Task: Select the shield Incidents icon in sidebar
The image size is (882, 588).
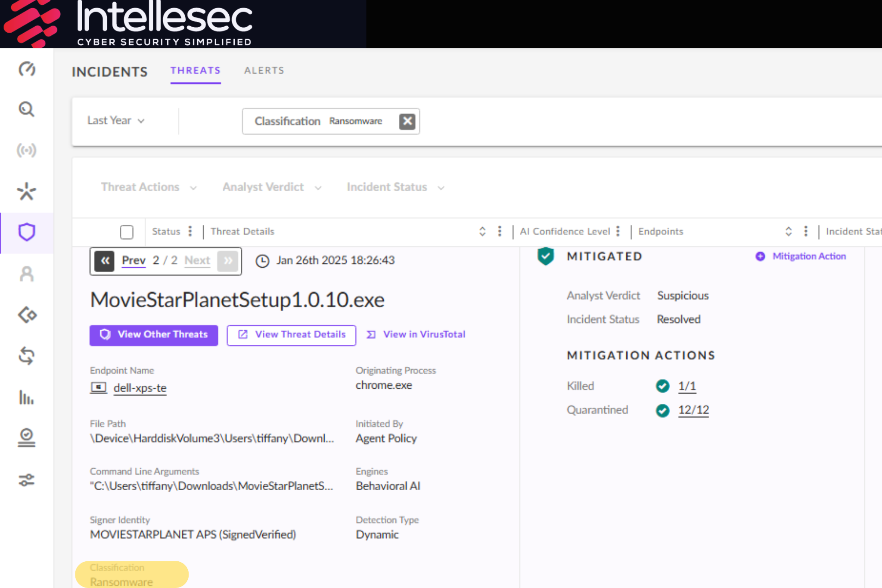Action: click(27, 232)
